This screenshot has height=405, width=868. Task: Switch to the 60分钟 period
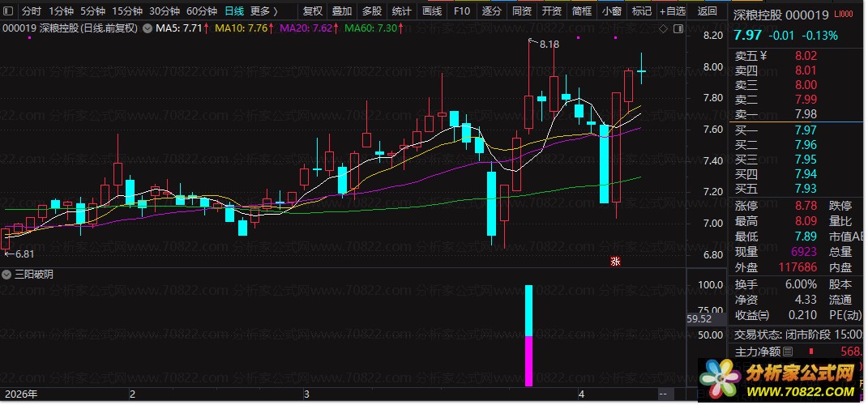[x=202, y=11]
